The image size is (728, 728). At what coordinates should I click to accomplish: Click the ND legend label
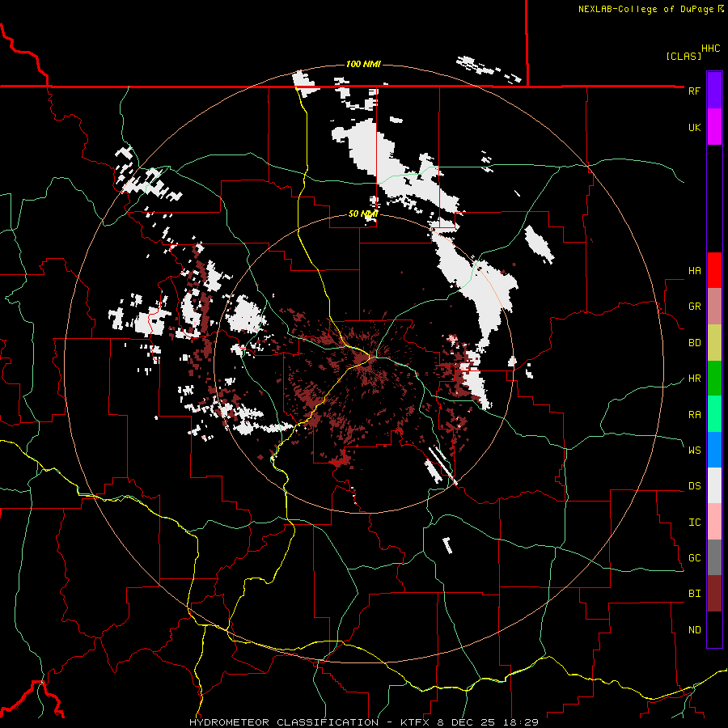[x=694, y=629]
